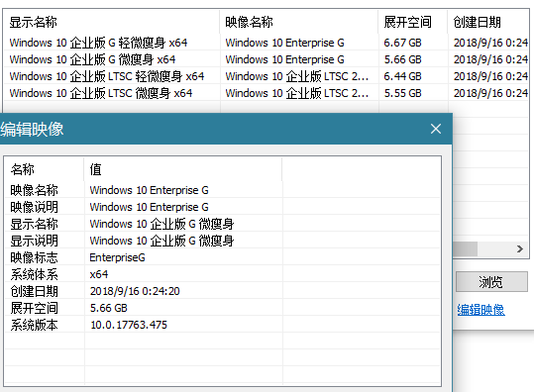Select the 映像说明 property row label
This screenshot has height=392, width=534.
(x=34, y=207)
